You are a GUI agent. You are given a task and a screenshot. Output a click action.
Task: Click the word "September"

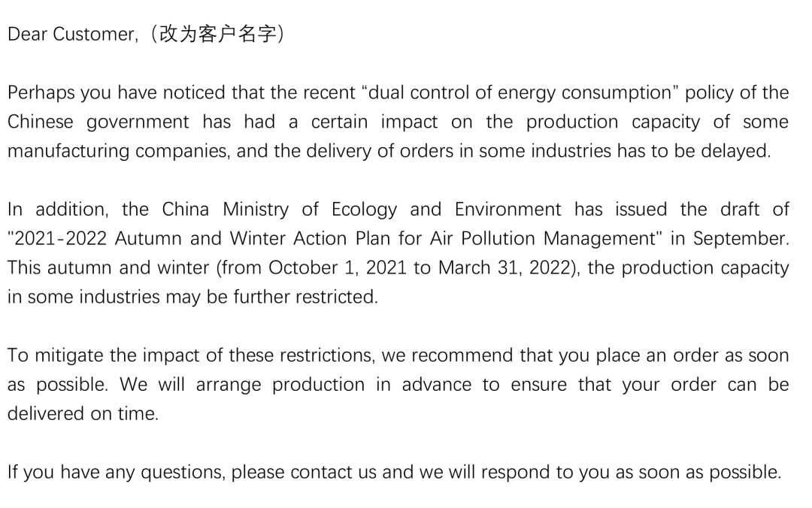coord(739,239)
